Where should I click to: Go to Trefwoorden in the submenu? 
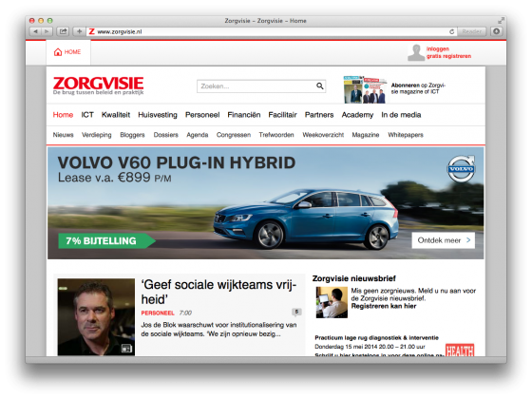point(276,135)
